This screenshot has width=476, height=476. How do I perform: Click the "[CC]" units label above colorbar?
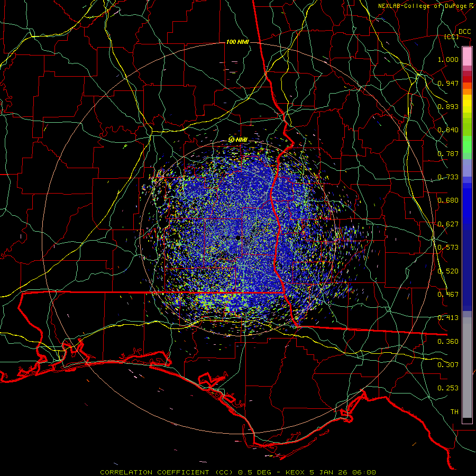(452, 36)
